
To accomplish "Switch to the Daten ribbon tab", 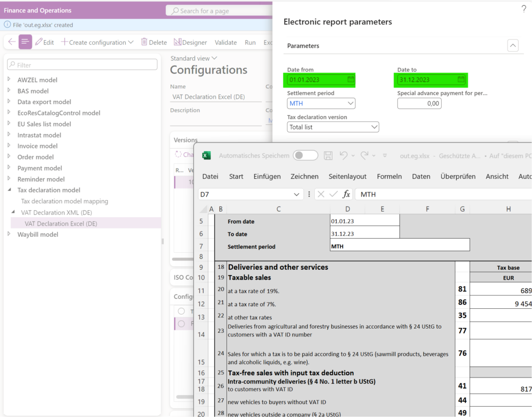I will click(421, 176).
